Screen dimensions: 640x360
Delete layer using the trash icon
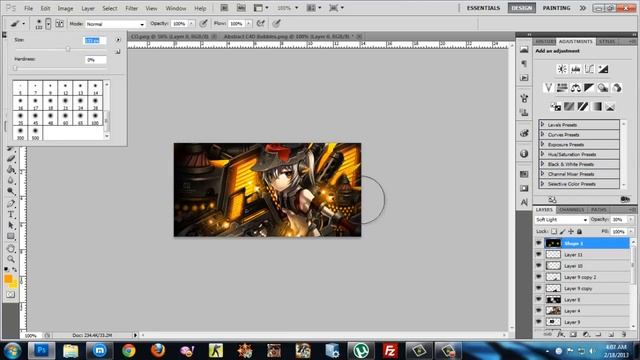(x=624, y=334)
